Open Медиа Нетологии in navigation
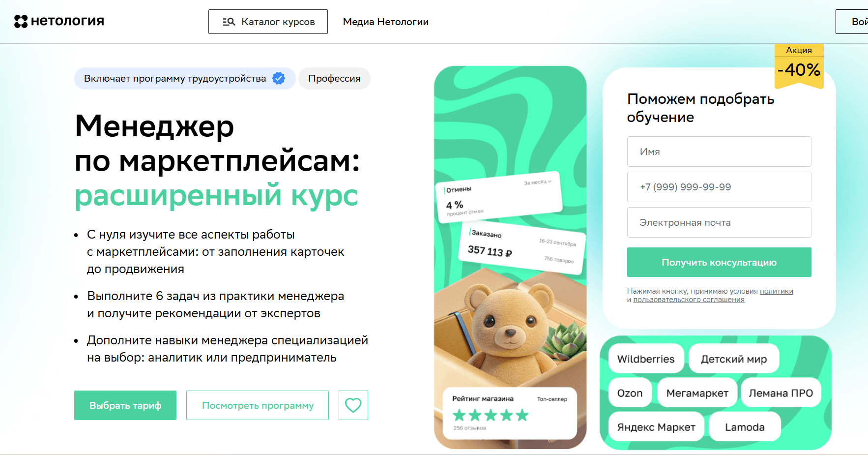This screenshot has height=455, width=868. [x=386, y=22]
